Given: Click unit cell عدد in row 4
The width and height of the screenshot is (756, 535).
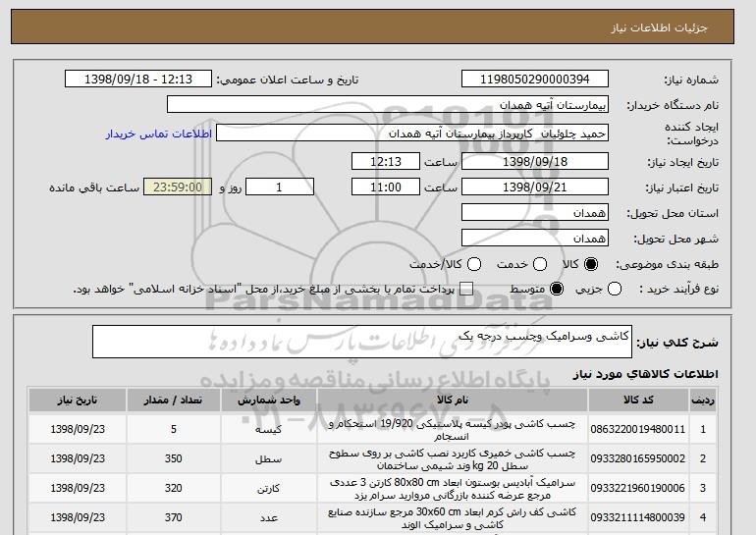Looking at the screenshot, I should tap(268, 517).
